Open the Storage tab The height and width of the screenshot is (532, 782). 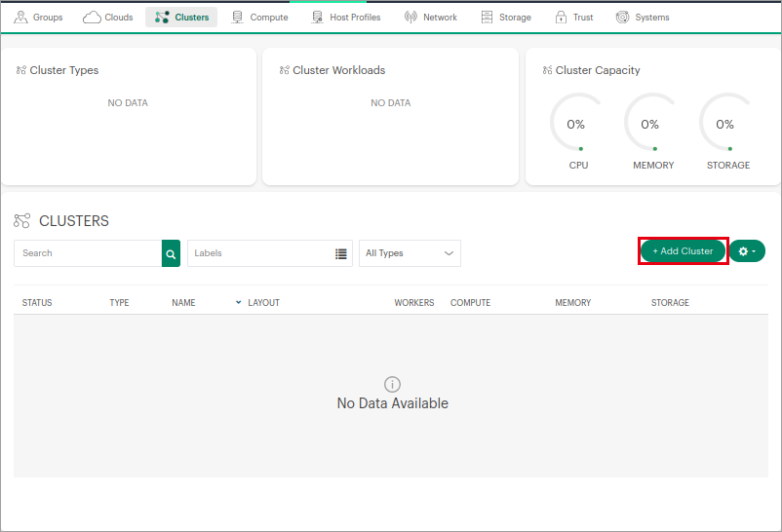coord(506,17)
